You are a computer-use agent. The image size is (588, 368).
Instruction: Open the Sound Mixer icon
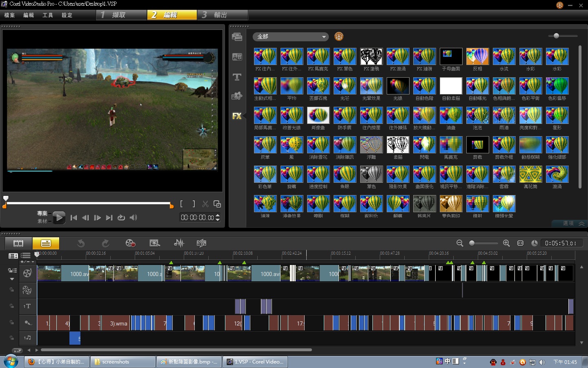click(179, 243)
